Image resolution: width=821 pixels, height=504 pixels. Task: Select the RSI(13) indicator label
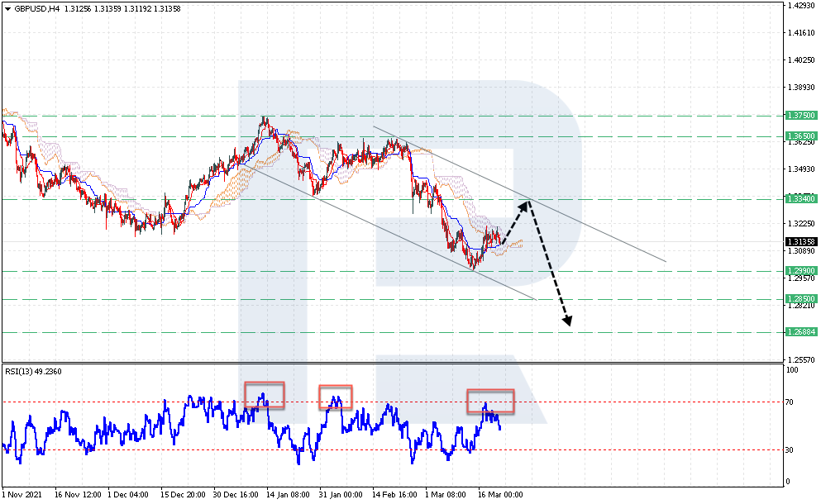click(20, 370)
